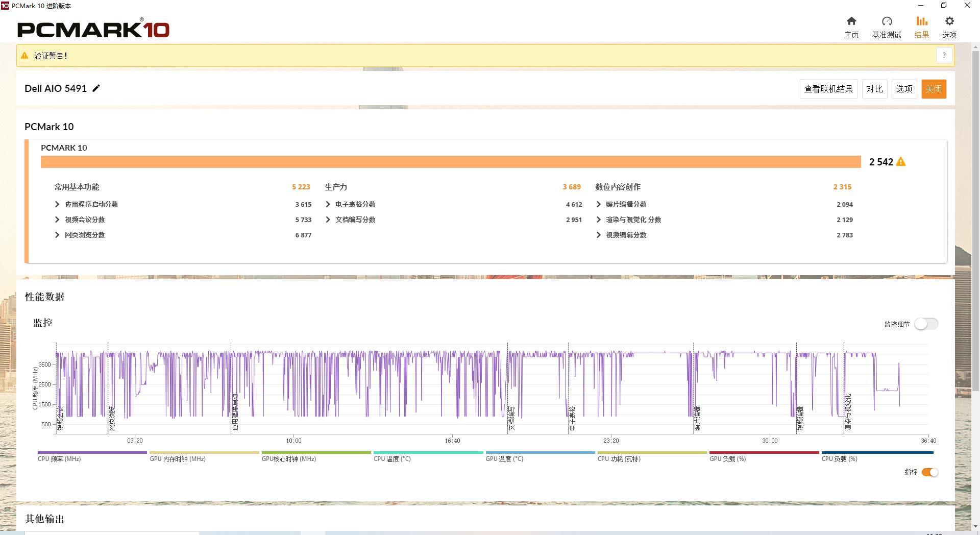
Task: Click the 对比 compare button
Action: 874,89
